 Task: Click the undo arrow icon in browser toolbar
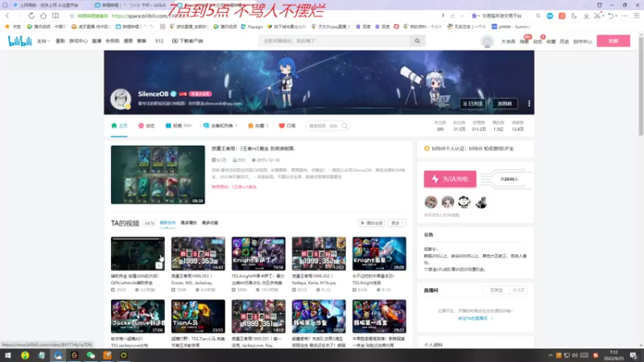611,15
